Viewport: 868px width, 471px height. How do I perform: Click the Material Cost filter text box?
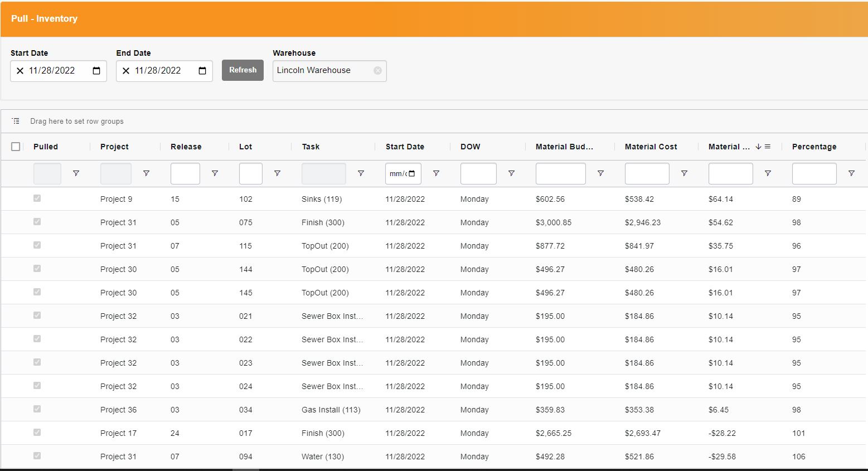click(647, 173)
